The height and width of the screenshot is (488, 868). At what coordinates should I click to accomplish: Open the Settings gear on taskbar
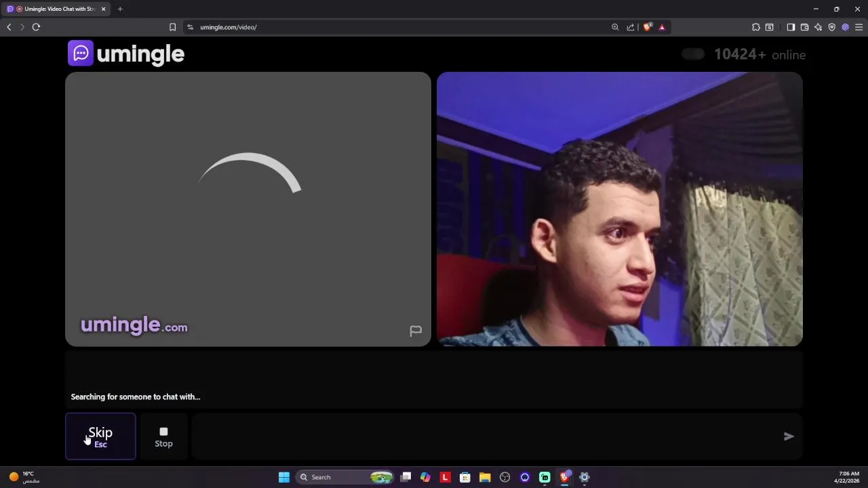(584, 477)
